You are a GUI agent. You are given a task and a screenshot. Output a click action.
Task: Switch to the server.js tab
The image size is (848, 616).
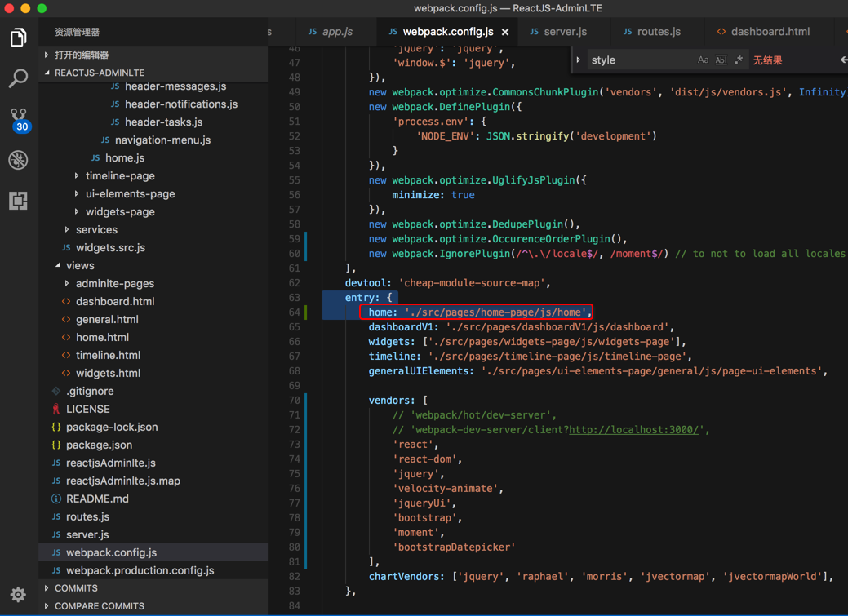point(565,32)
